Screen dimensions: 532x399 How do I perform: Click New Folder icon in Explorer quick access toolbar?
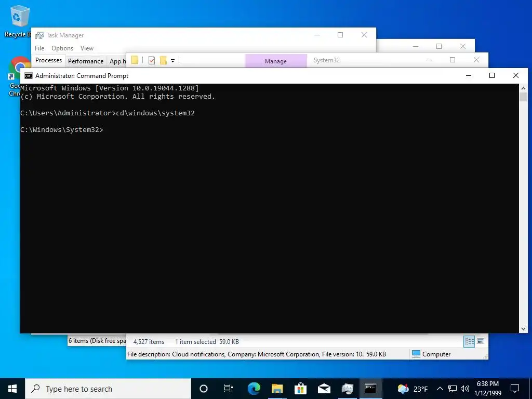point(163,60)
